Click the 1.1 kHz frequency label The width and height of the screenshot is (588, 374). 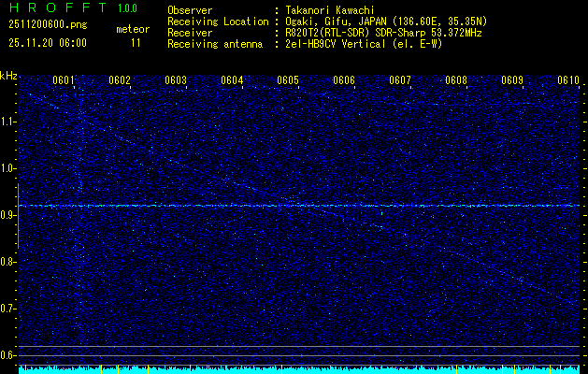point(8,122)
